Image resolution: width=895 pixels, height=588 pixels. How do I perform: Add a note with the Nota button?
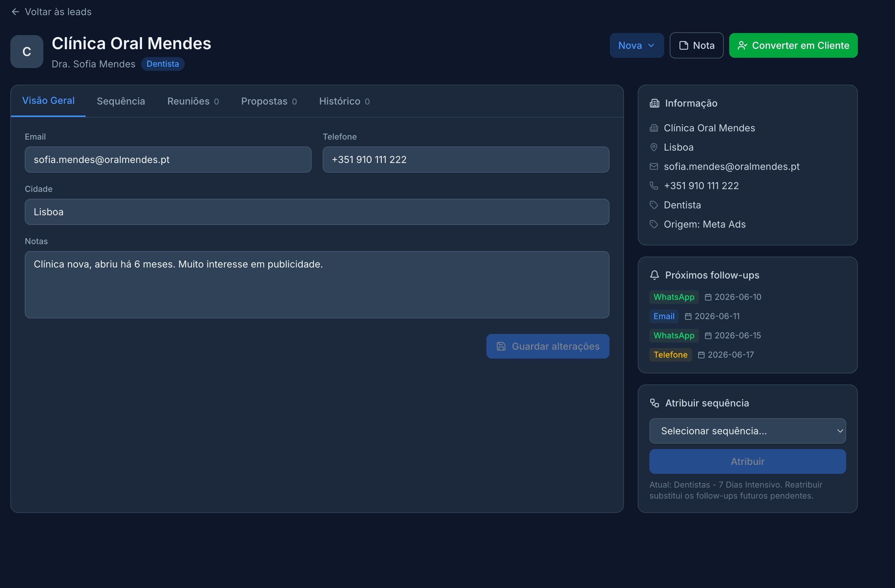pos(697,45)
